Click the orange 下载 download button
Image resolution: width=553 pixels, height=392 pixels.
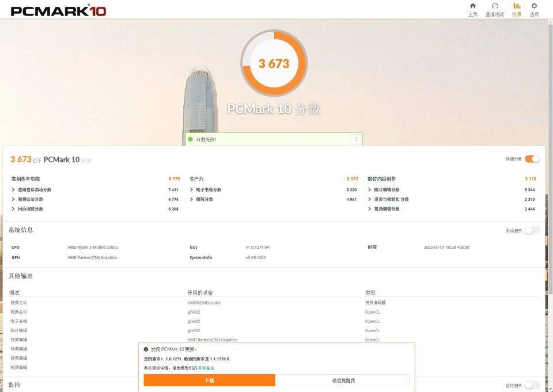[209, 380]
